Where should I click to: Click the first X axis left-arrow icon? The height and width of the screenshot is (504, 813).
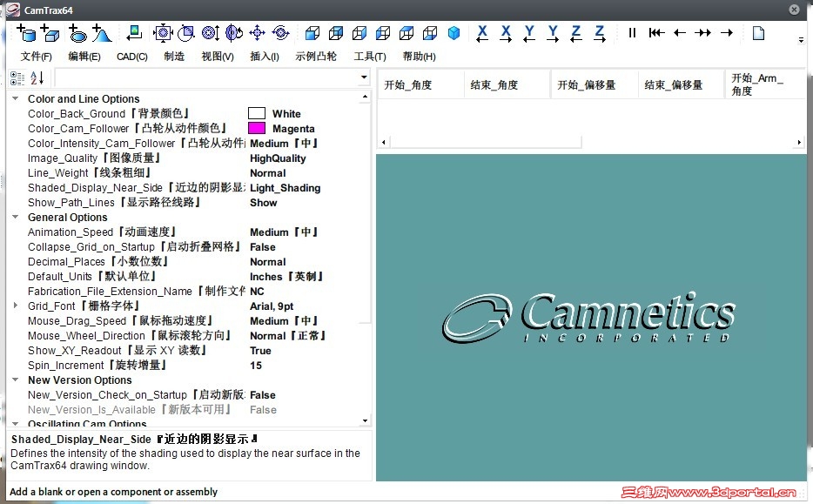tap(482, 33)
